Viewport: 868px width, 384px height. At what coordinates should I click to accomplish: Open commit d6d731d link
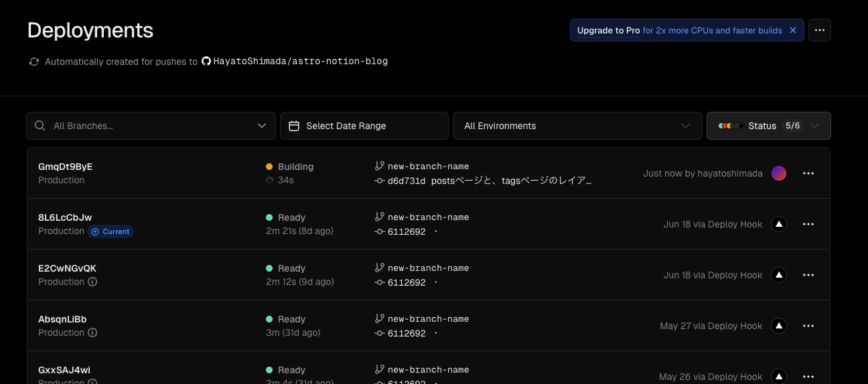[407, 181]
